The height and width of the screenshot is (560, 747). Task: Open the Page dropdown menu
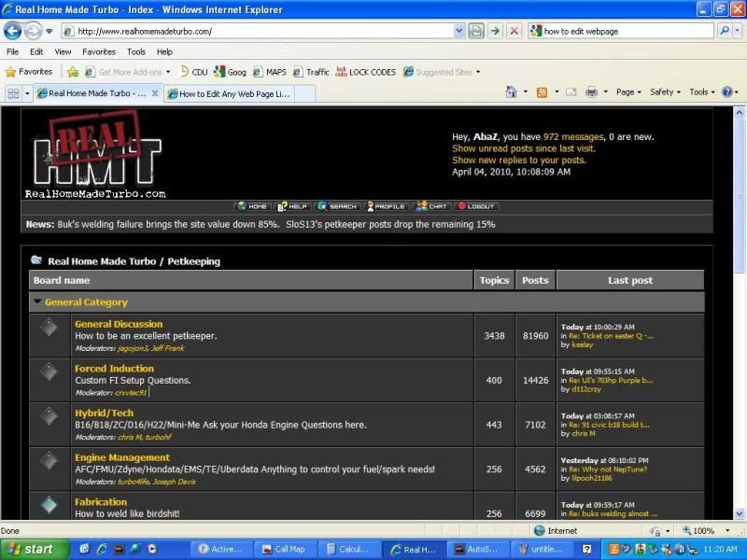click(628, 91)
